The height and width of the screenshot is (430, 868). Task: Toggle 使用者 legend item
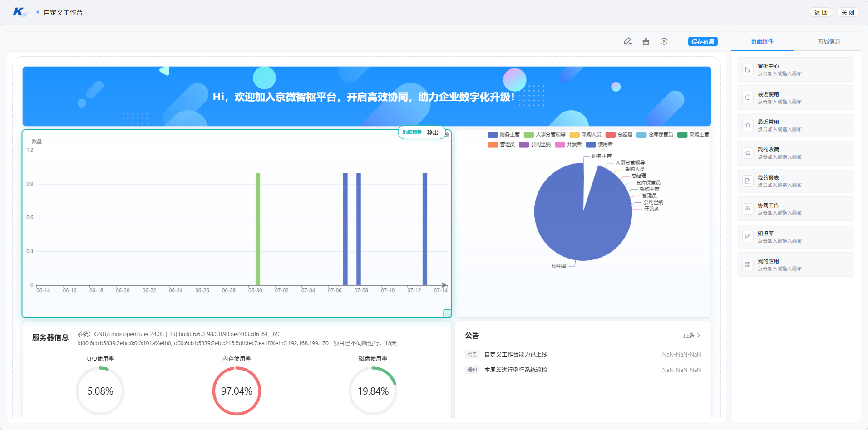pyautogui.click(x=599, y=145)
